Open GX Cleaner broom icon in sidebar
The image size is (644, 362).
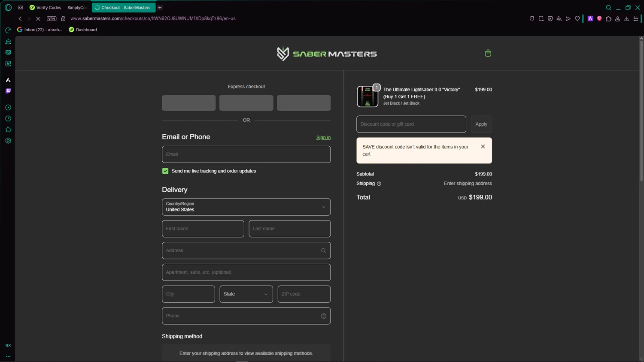pyautogui.click(x=8, y=42)
